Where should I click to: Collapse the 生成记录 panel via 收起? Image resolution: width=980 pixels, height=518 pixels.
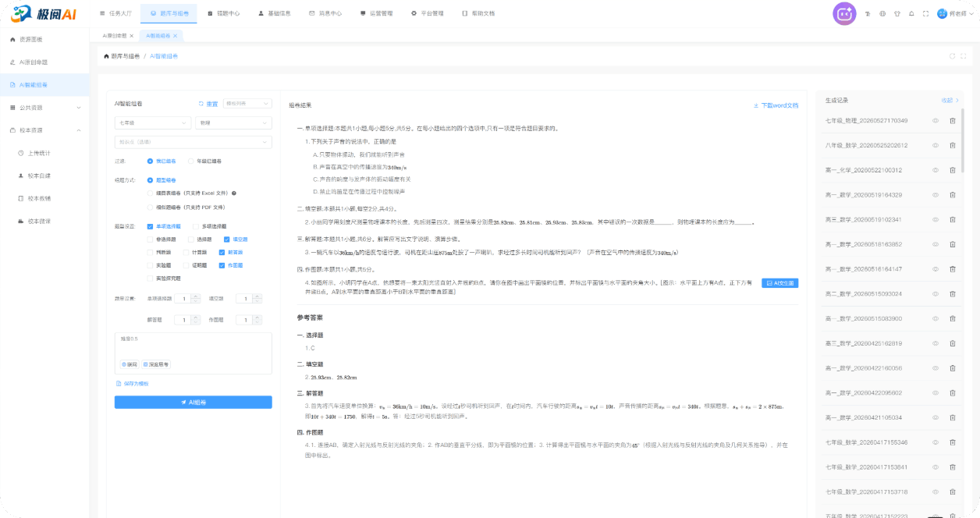[950, 100]
